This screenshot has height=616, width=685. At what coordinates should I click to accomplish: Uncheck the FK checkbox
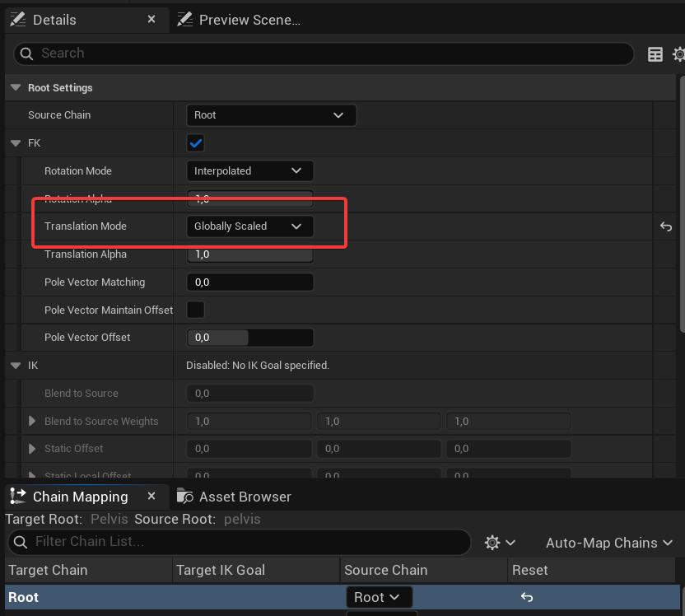[x=196, y=143]
